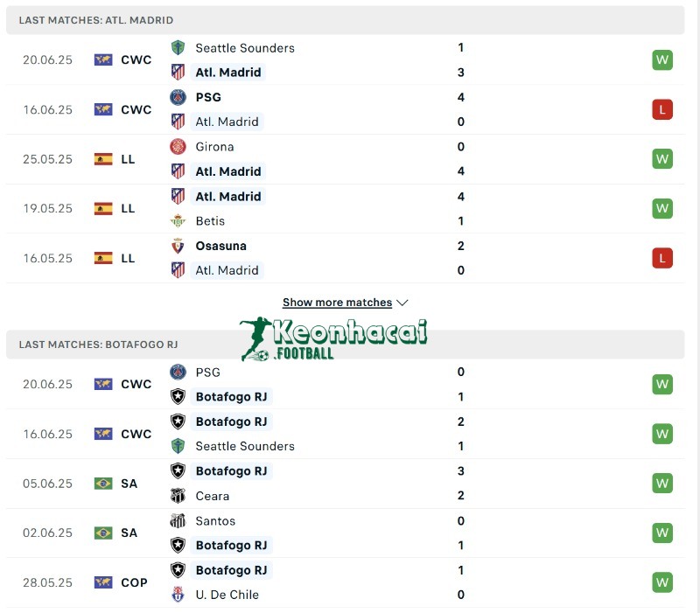This screenshot has height=613, width=700.
Task: Click the green W badge for Girona match
Action: pos(662,159)
